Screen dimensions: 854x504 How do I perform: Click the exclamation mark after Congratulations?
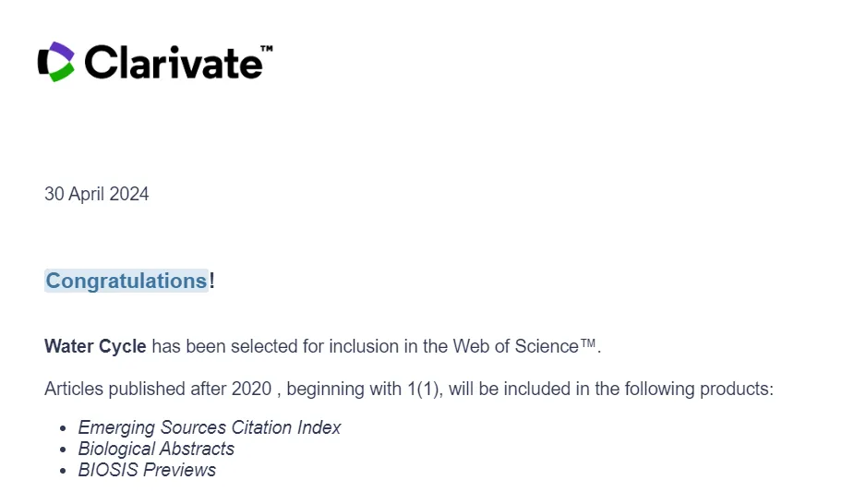coord(211,281)
